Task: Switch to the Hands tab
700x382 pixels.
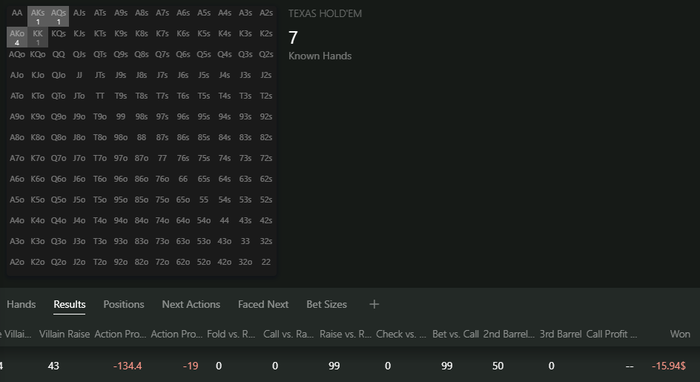Action: click(21, 304)
